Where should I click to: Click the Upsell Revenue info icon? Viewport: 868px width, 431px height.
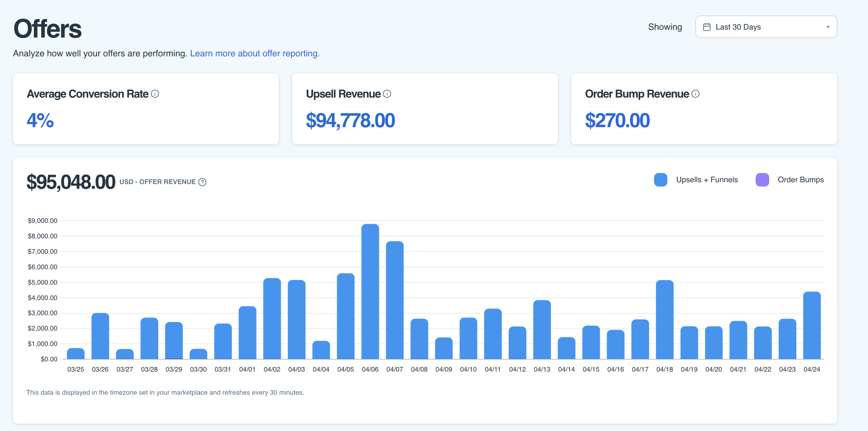[387, 94]
